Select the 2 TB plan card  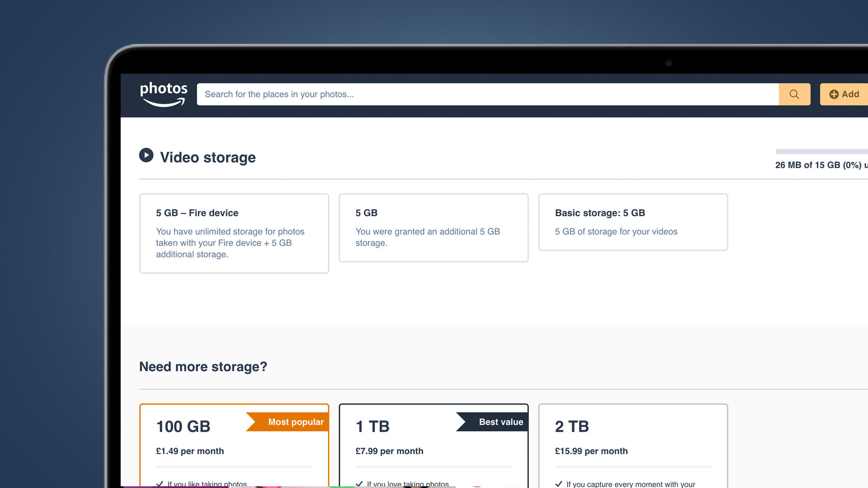point(633,446)
